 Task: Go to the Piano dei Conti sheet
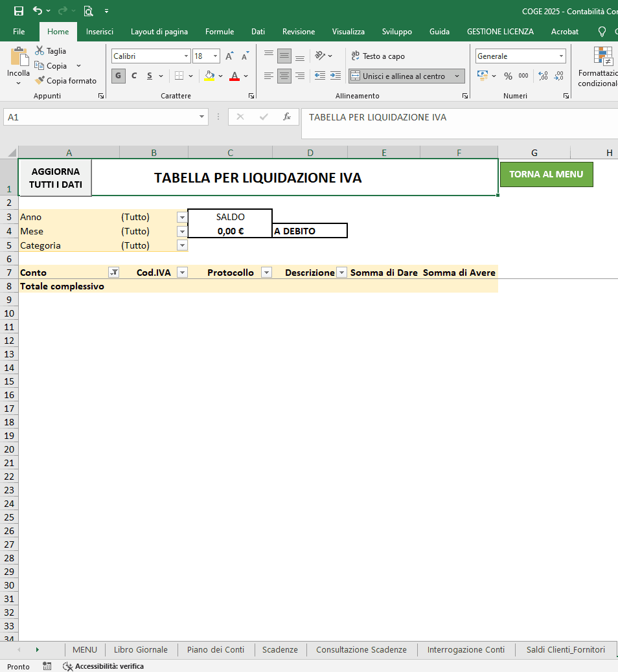[x=216, y=650]
